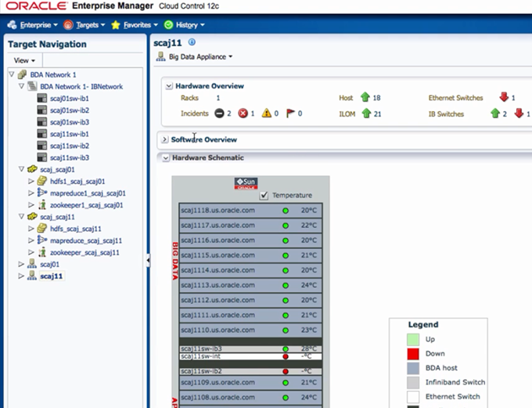Image resolution: width=532 pixels, height=408 pixels.
Task: Click Ethernet Switches down red arrow
Action: (504, 97)
